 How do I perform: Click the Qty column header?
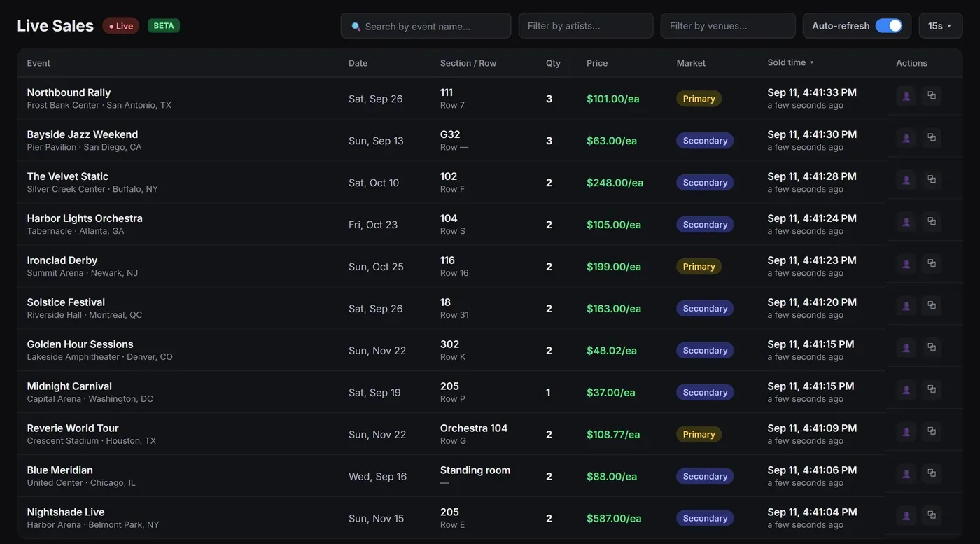tap(553, 63)
